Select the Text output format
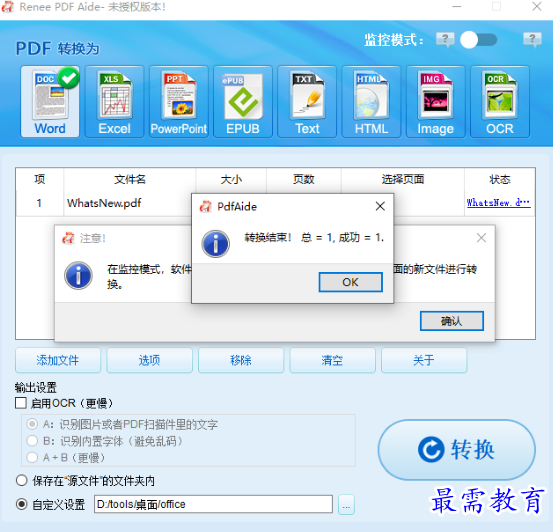 click(x=307, y=102)
